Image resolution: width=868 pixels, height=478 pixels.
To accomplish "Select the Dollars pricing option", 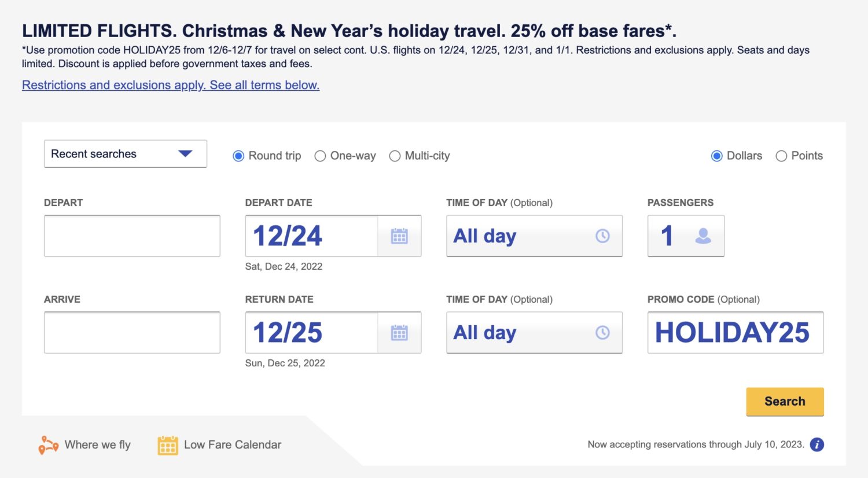I will point(716,156).
